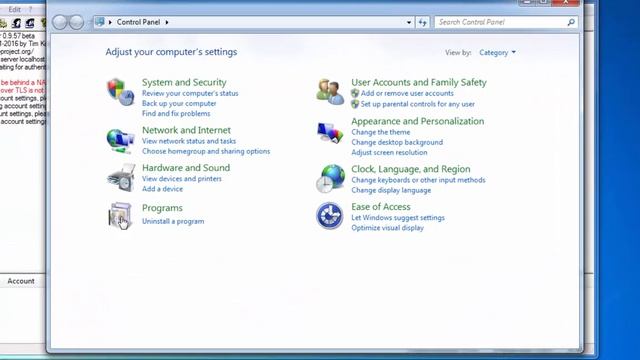Open the System and Security heading
Image resolution: width=640 pixels, height=360 pixels.
coord(184,82)
